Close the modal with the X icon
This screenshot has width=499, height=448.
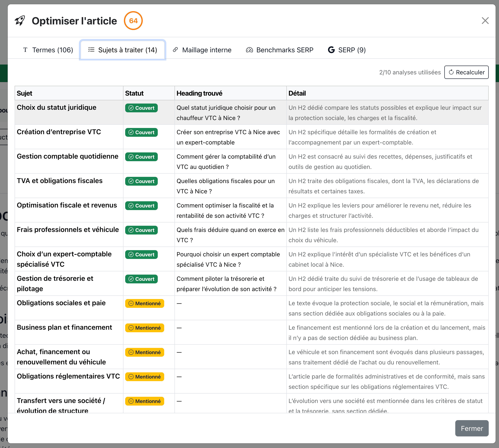coord(485,21)
